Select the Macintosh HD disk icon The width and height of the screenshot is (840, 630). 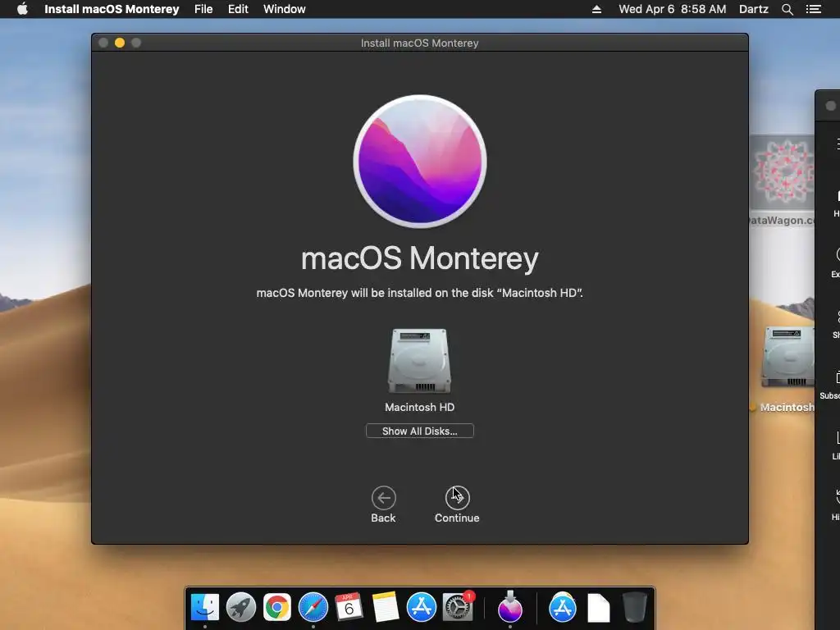pyautogui.click(x=419, y=361)
